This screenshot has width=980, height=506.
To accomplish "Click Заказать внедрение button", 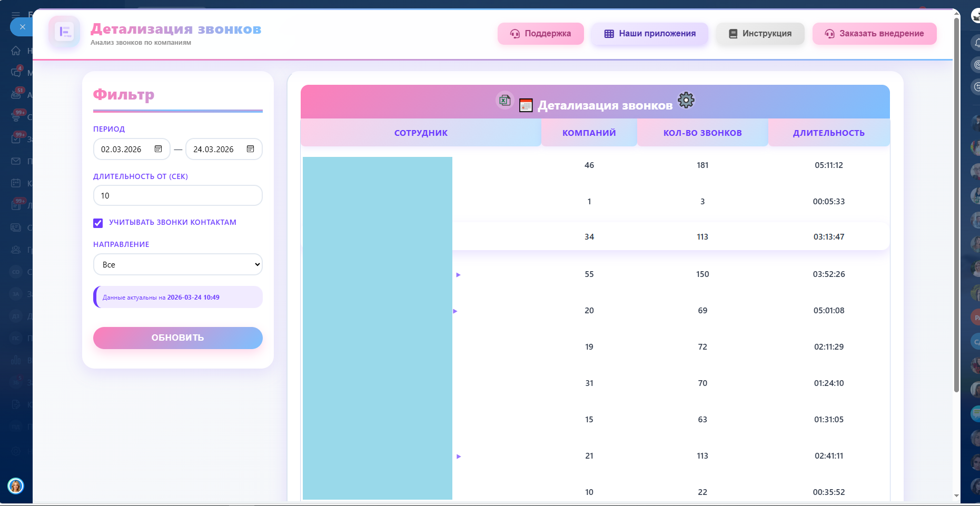I will pos(874,34).
